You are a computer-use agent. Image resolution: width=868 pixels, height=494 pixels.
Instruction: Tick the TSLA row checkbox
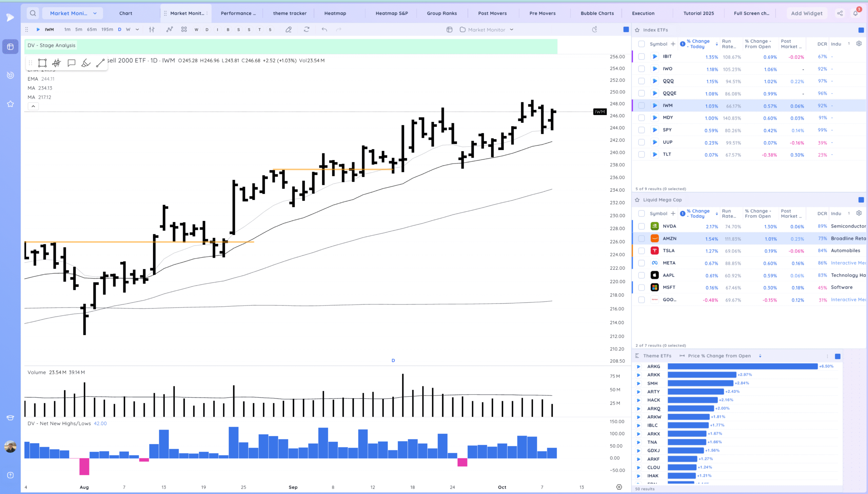[x=641, y=251]
